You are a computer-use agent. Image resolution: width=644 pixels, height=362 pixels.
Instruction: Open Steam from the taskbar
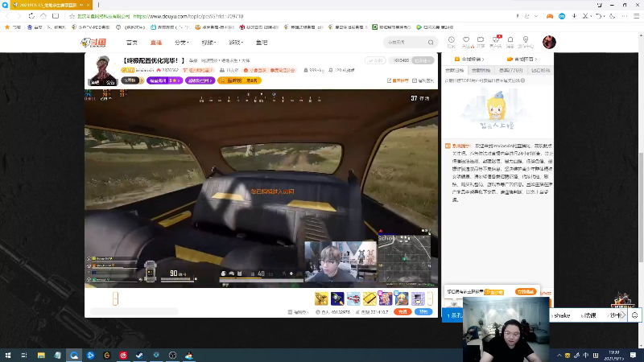tap(139, 355)
